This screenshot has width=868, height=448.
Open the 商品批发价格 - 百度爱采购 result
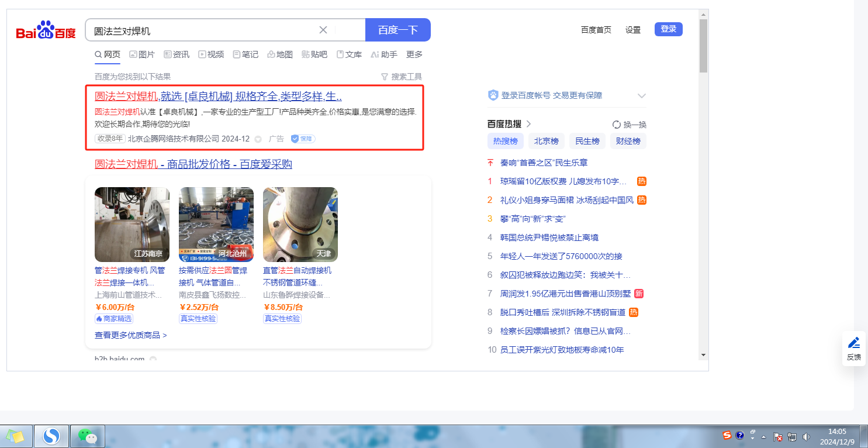pyautogui.click(x=193, y=164)
